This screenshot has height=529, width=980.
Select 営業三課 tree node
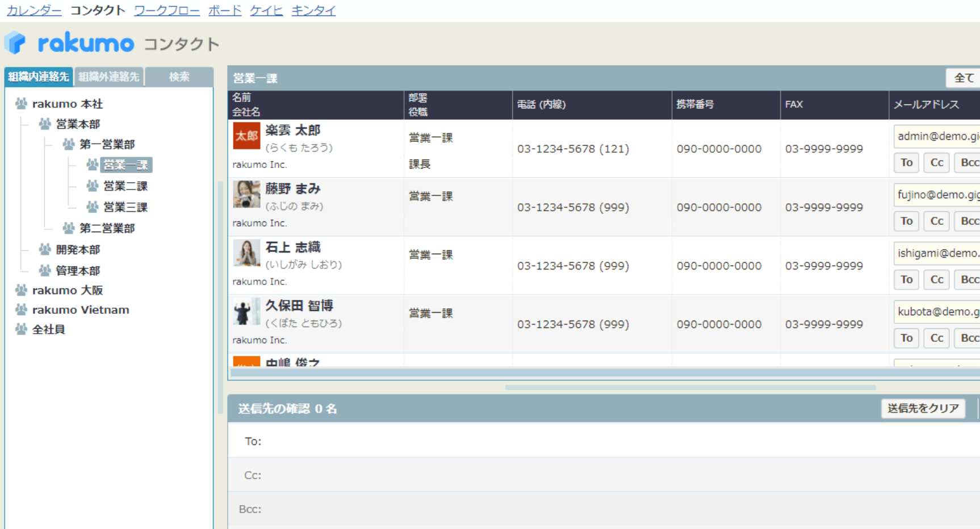[125, 207]
